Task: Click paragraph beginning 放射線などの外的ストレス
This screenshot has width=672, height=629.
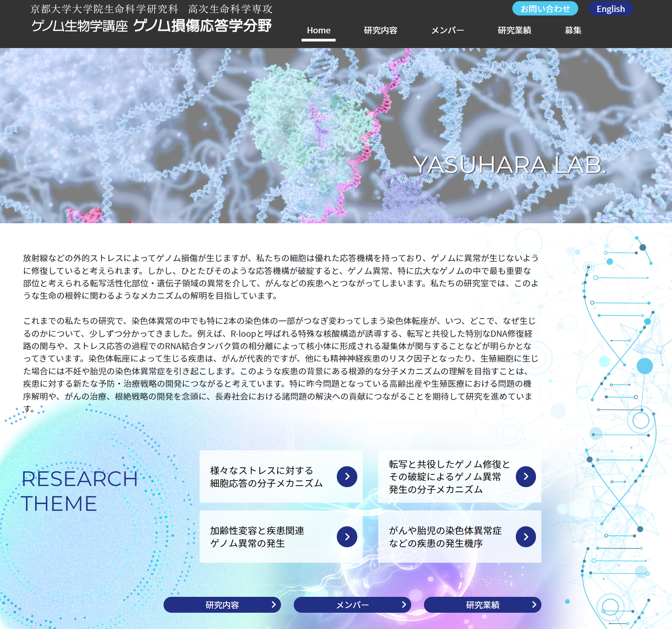Action: (x=281, y=277)
